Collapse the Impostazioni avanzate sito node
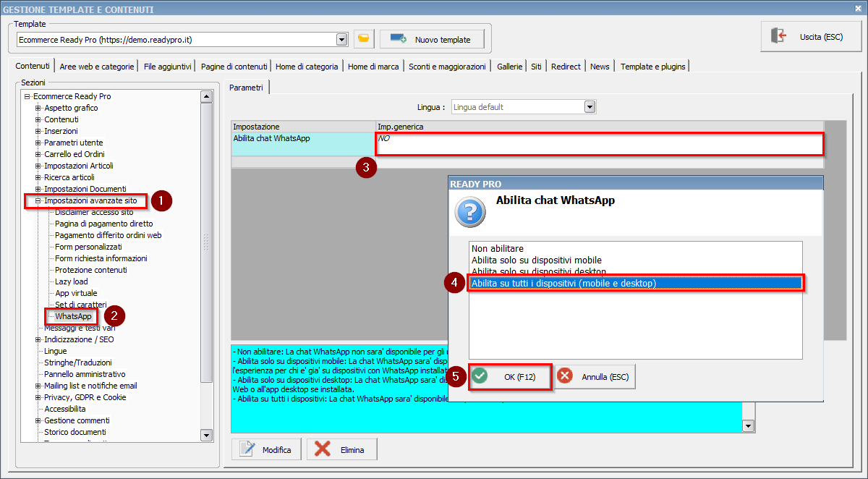 [38, 200]
